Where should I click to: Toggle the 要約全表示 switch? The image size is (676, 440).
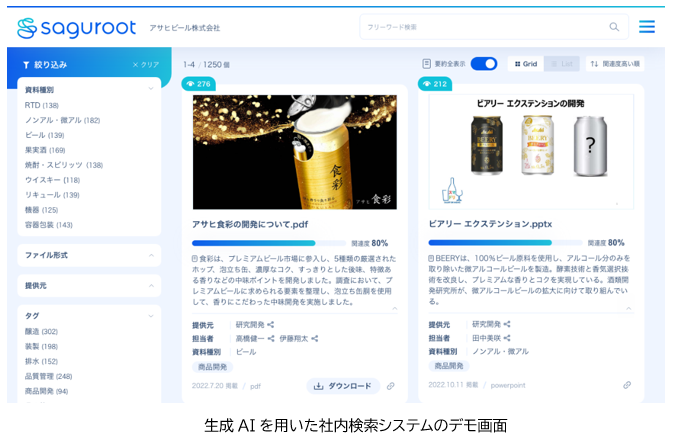coord(484,64)
